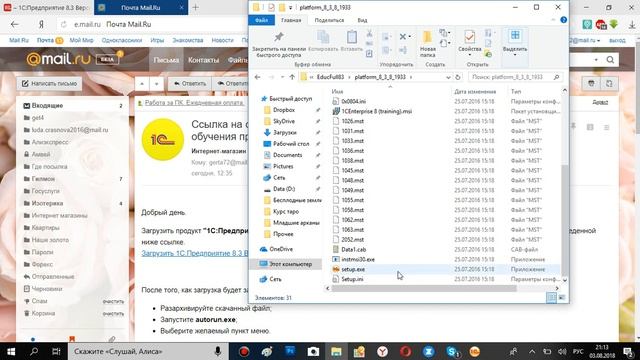The width and height of the screenshot is (640, 360).
Task: Open the Вид ribbon tab
Action: pos(362,20)
